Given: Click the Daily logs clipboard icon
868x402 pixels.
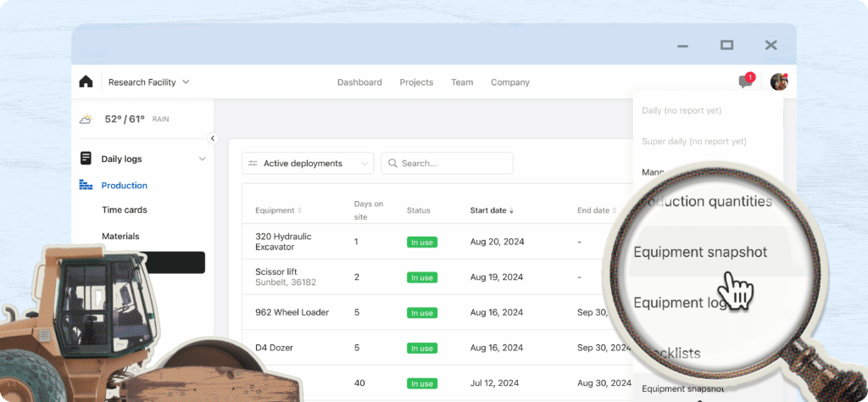Looking at the screenshot, I should (86, 159).
